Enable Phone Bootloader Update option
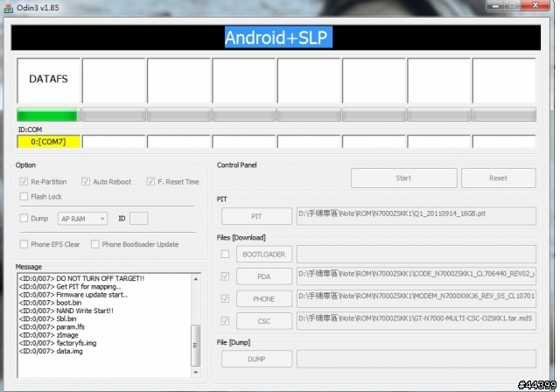Screen dimensions: 560x392 coord(94,244)
